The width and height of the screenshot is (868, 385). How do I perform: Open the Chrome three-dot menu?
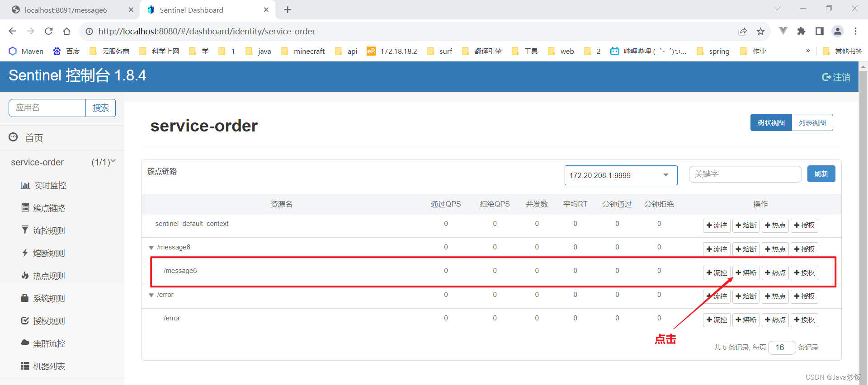pyautogui.click(x=855, y=31)
